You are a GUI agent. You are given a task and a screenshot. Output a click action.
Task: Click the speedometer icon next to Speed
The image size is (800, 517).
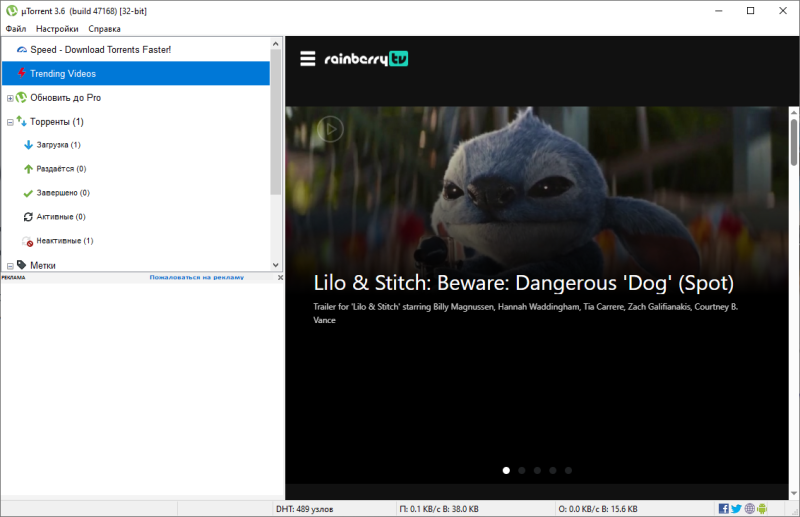point(22,50)
